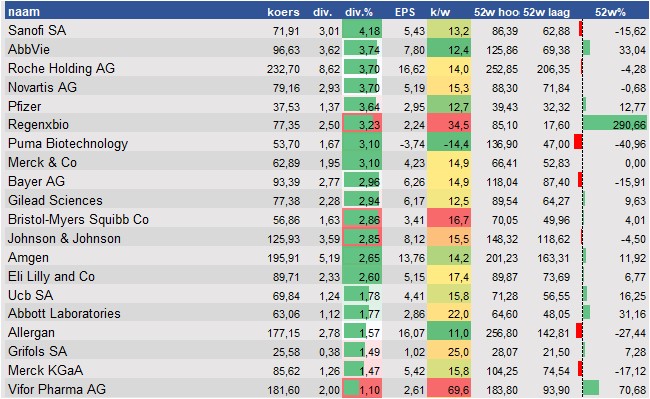650x399 pixels.
Task: Open the AbbVie stock entry
Action: [x=29, y=49]
